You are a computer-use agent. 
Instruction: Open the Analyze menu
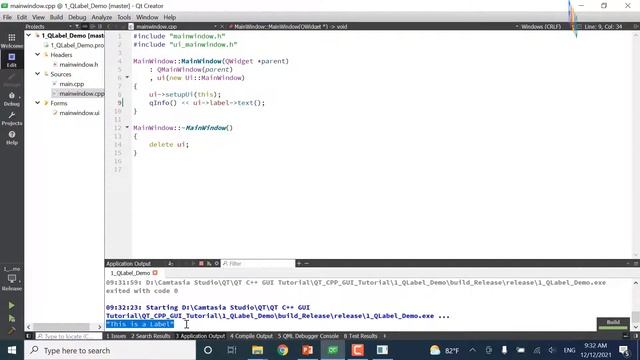102,17
